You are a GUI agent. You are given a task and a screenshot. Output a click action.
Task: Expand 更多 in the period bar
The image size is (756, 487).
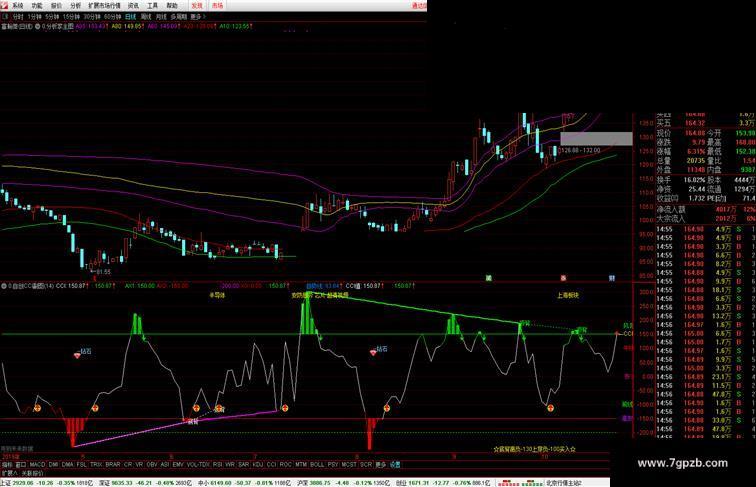coord(198,16)
